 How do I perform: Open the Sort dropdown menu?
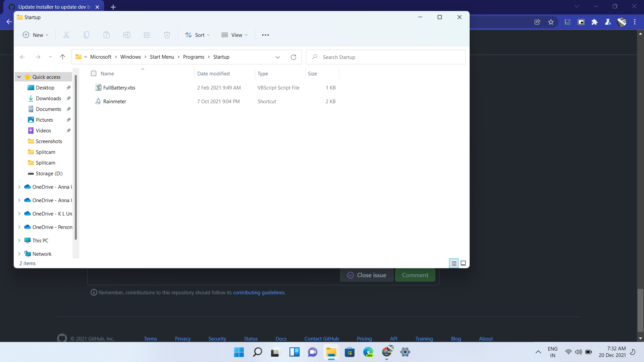[x=198, y=35]
